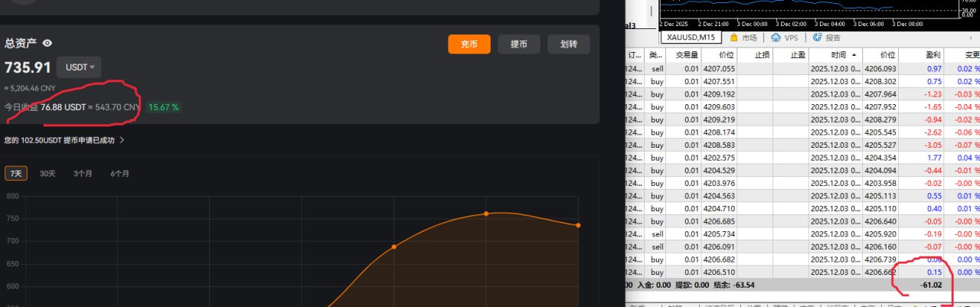The image size is (980, 307).
Task: Select the trade with open price 4209.603
Action: click(x=802, y=107)
